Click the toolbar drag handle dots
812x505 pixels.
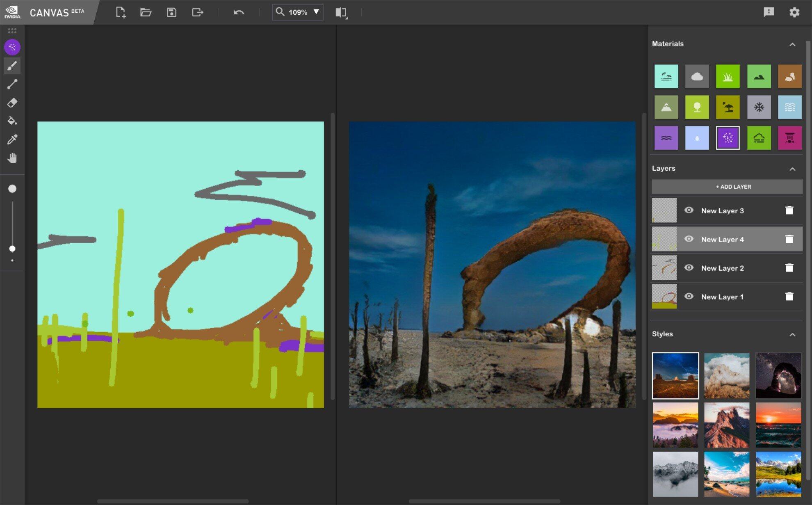(x=12, y=30)
